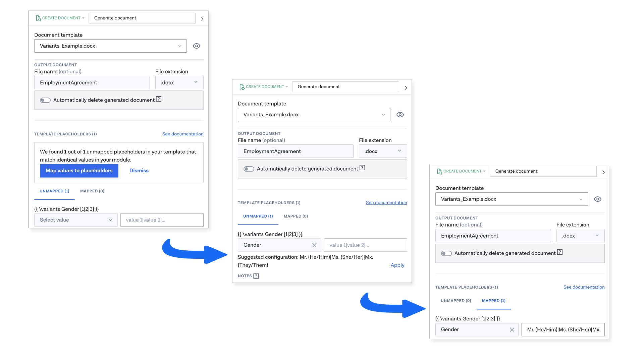
Task: Dismiss the unmapped placeholders suggestion
Action: click(139, 171)
